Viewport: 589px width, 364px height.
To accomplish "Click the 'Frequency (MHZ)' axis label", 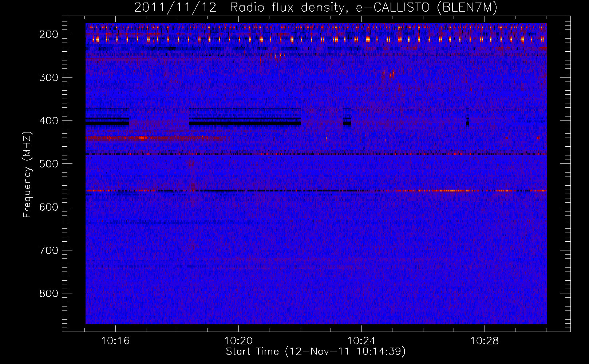I will point(27,174).
